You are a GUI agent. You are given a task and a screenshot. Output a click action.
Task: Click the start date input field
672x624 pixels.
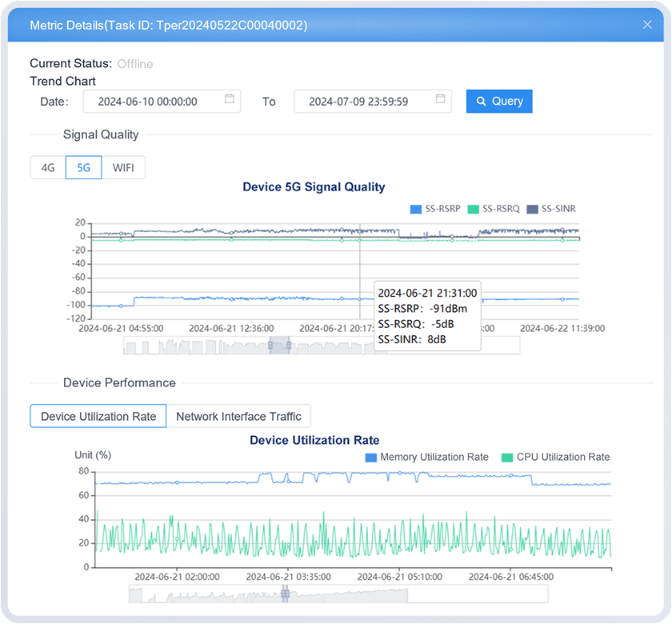pyautogui.click(x=148, y=102)
